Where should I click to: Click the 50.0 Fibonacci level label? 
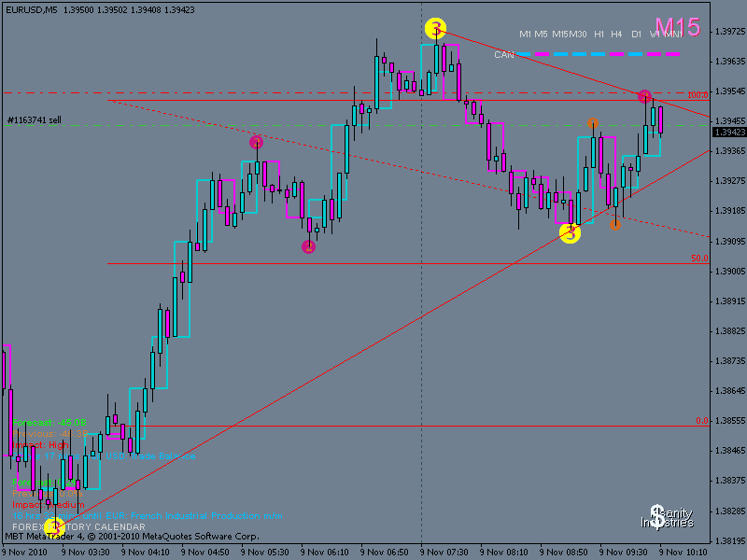tap(698, 259)
